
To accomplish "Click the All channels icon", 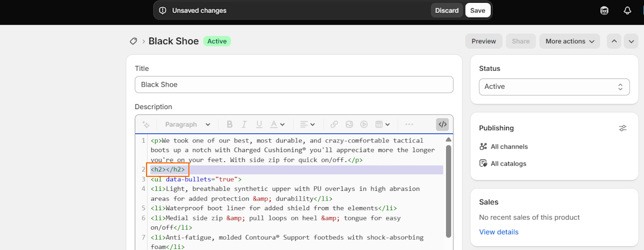I will (484, 147).
